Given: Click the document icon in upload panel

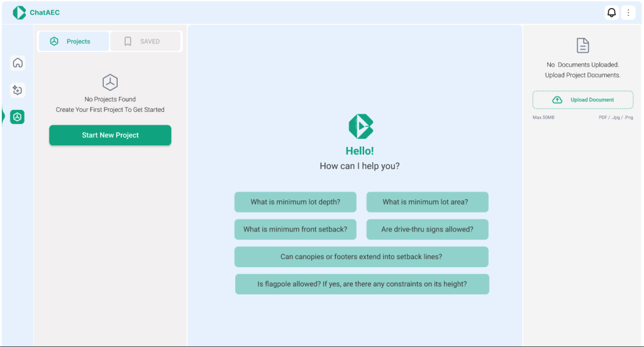Looking at the screenshot, I should click(x=583, y=45).
